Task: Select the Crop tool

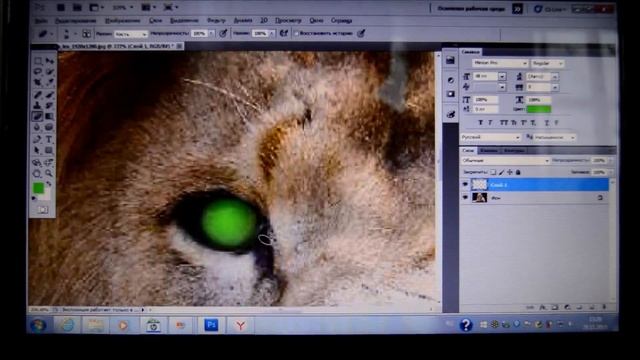Action: pyautogui.click(x=38, y=82)
